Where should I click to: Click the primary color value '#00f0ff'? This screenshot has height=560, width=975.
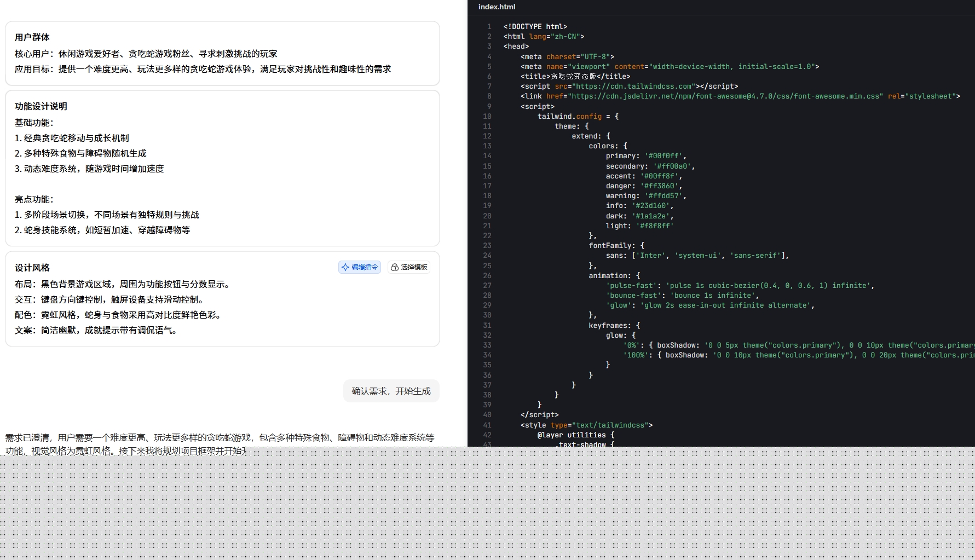[x=663, y=156]
